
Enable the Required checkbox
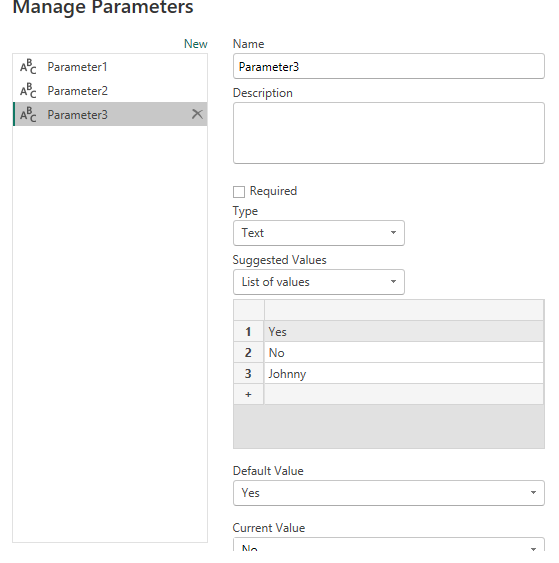tap(239, 192)
